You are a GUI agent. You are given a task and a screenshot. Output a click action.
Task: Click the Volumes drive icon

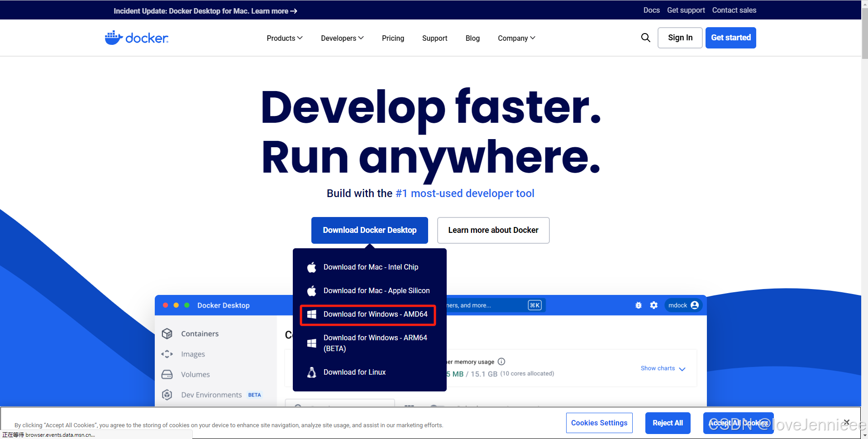point(167,375)
